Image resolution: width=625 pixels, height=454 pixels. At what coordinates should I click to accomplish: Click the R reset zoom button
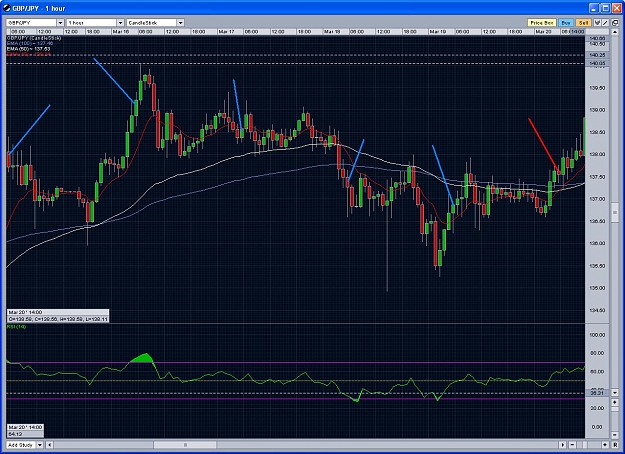615,445
